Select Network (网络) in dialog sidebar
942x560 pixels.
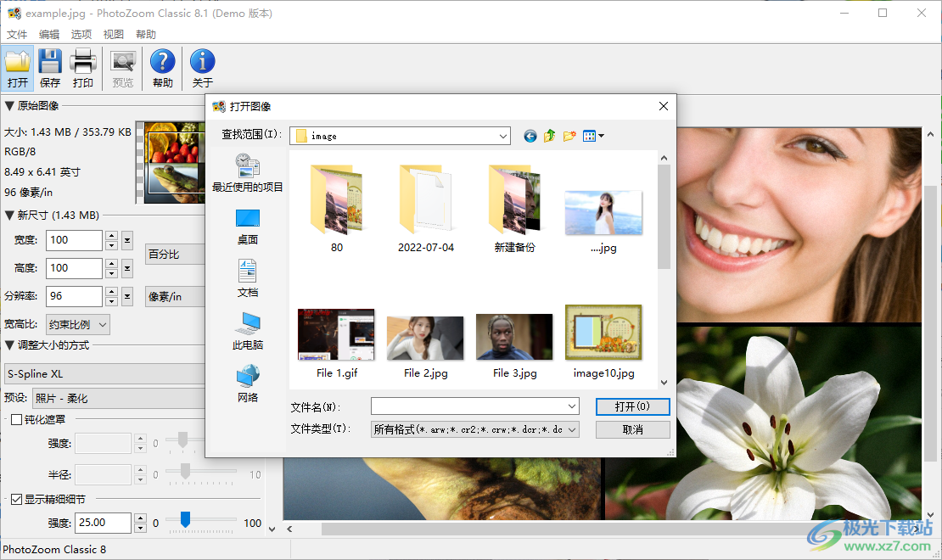point(248,384)
